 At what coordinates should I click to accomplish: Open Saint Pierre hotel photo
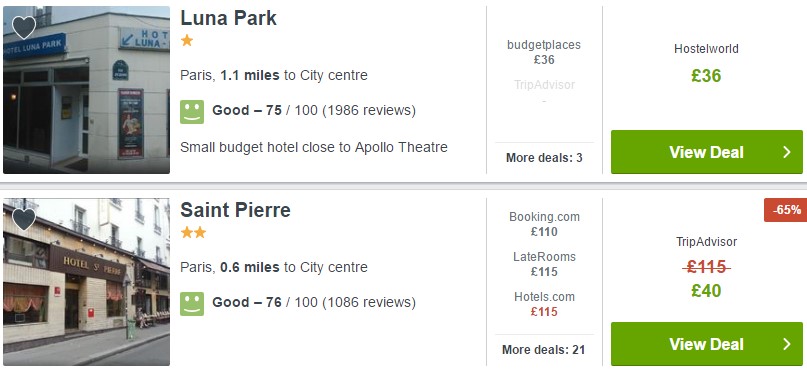pos(86,282)
